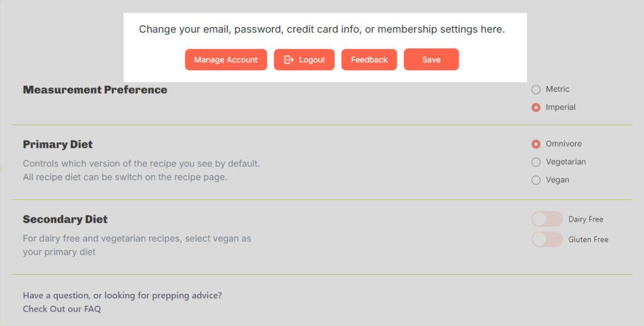The width and height of the screenshot is (644, 326).
Task: Click the Primary Diet heading
Action: 57,144
